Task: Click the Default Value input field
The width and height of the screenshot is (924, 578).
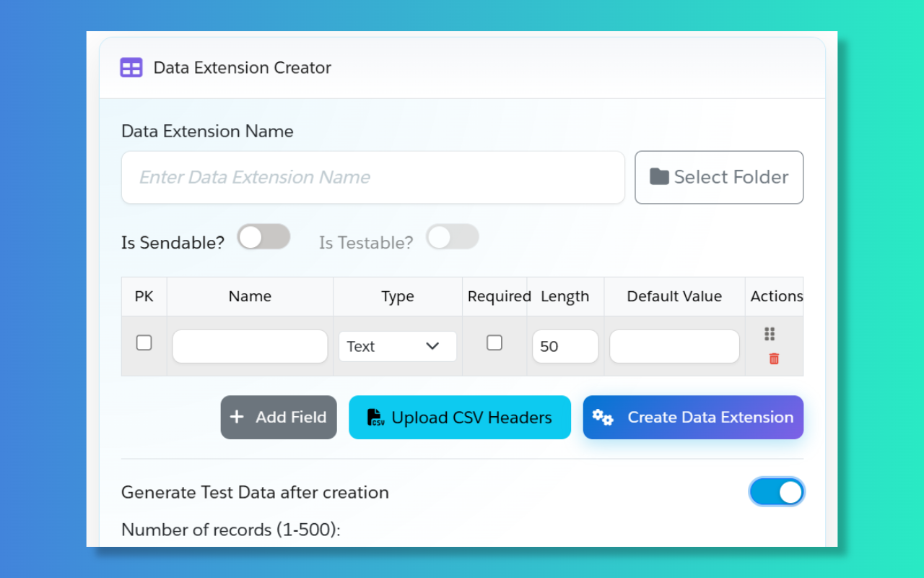Action: point(674,346)
